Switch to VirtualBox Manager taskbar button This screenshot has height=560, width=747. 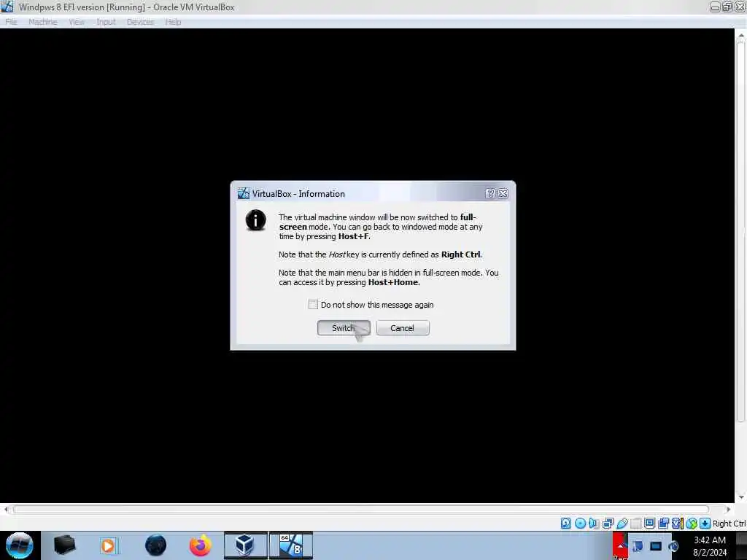(x=246, y=545)
